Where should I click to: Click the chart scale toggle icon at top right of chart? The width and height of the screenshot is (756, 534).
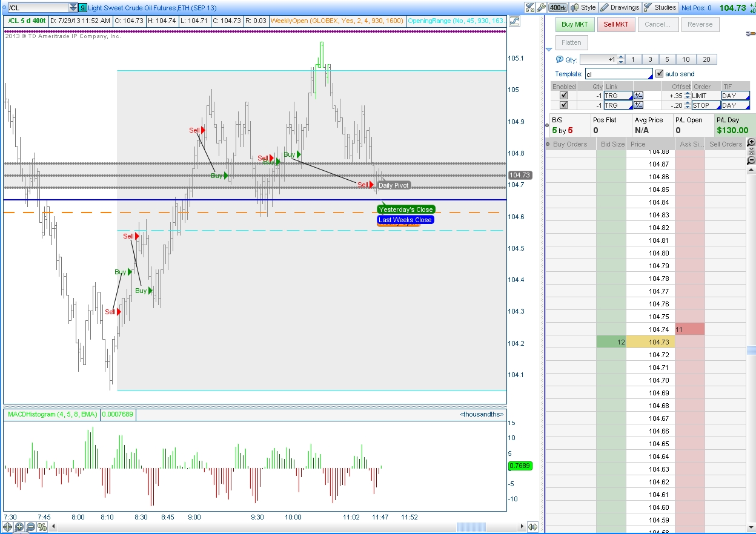(x=514, y=21)
